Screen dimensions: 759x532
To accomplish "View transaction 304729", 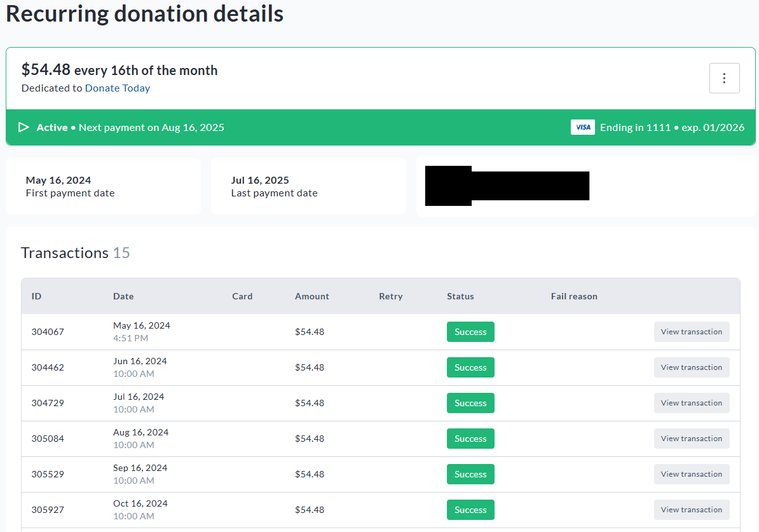I will [x=691, y=403].
